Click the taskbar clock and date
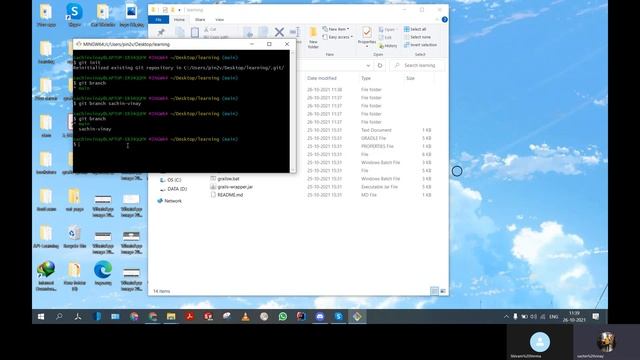 tap(574, 316)
